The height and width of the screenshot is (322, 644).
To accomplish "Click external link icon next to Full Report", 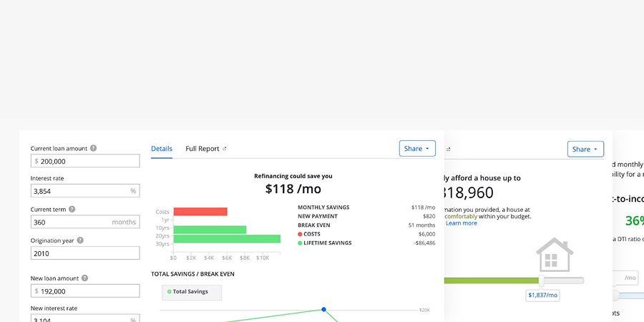I will coord(224,149).
